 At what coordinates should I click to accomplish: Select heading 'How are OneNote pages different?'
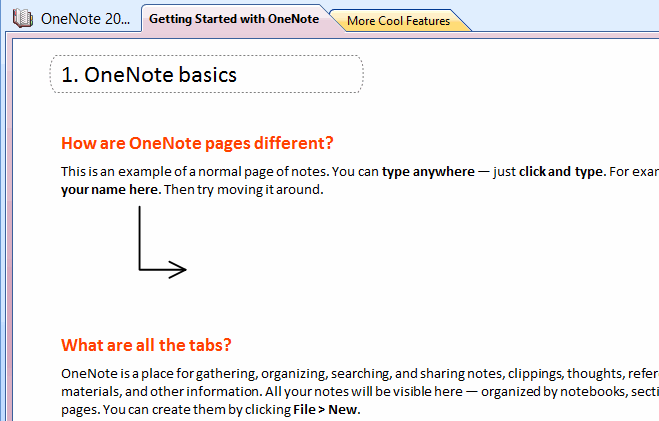[x=197, y=143]
